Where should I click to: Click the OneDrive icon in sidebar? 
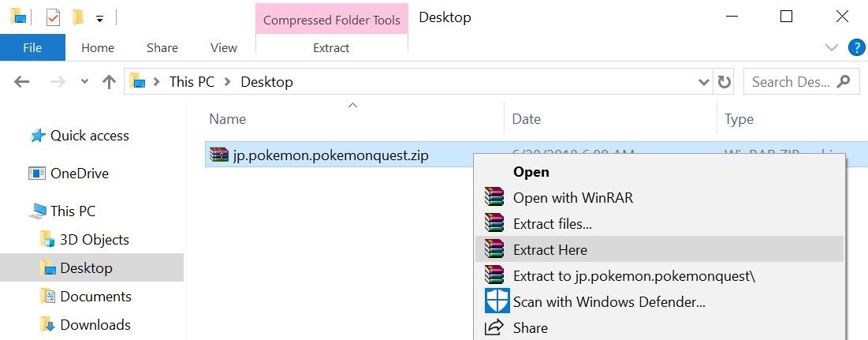(x=36, y=174)
